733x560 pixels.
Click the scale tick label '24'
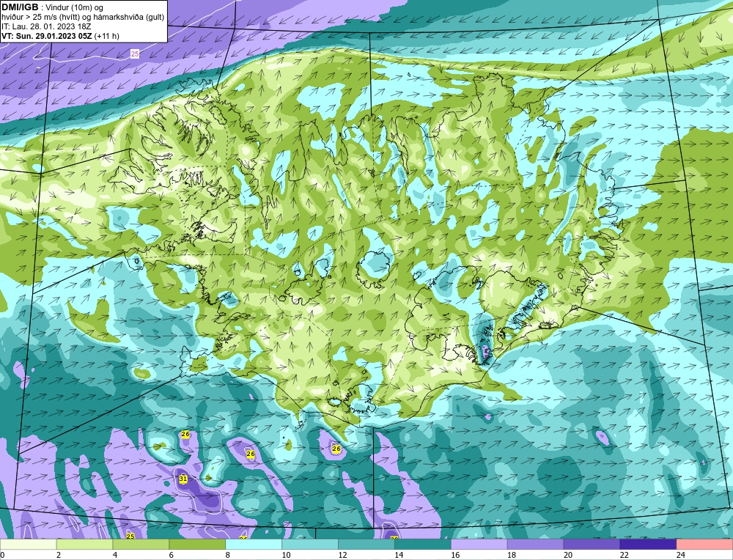point(680,555)
